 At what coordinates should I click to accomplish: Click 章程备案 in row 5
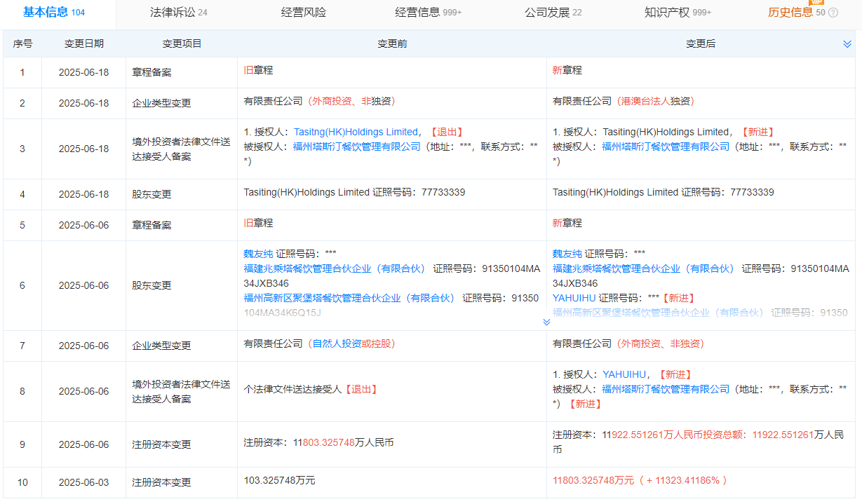click(152, 225)
